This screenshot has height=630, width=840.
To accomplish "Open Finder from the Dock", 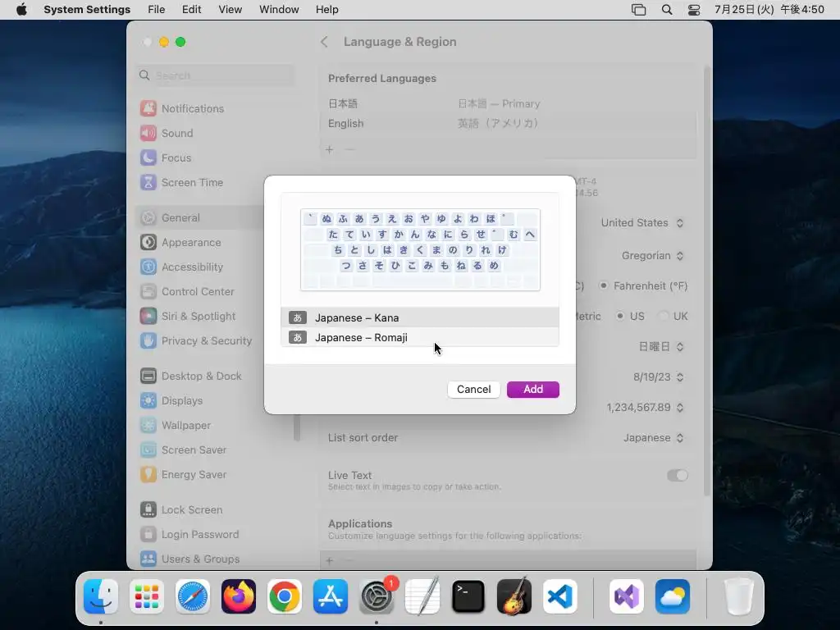I will [101, 596].
